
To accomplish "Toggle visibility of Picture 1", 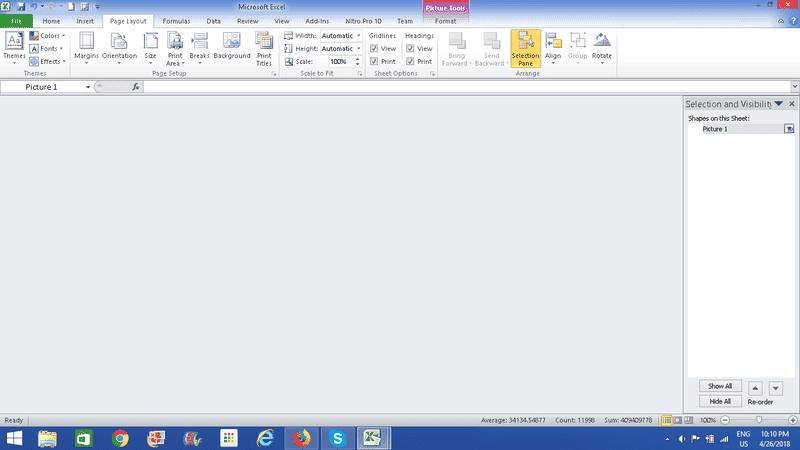I will click(x=789, y=129).
